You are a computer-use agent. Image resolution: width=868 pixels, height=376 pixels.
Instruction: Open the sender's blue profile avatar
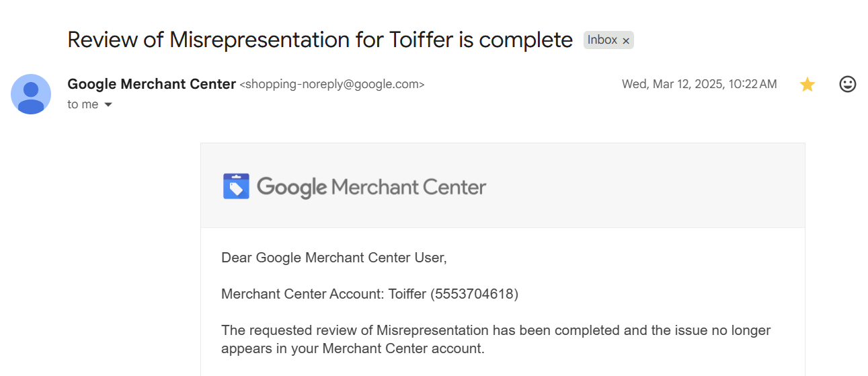[31, 94]
